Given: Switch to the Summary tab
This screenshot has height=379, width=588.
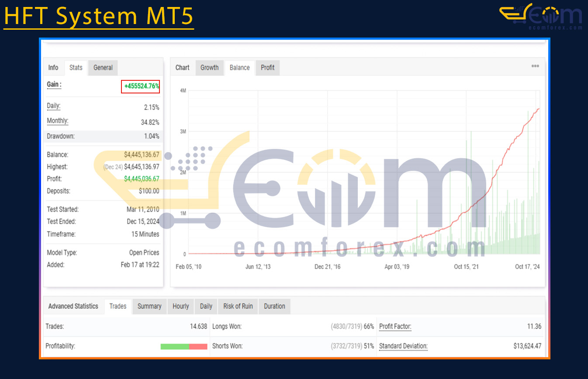Looking at the screenshot, I should click(149, 307).
